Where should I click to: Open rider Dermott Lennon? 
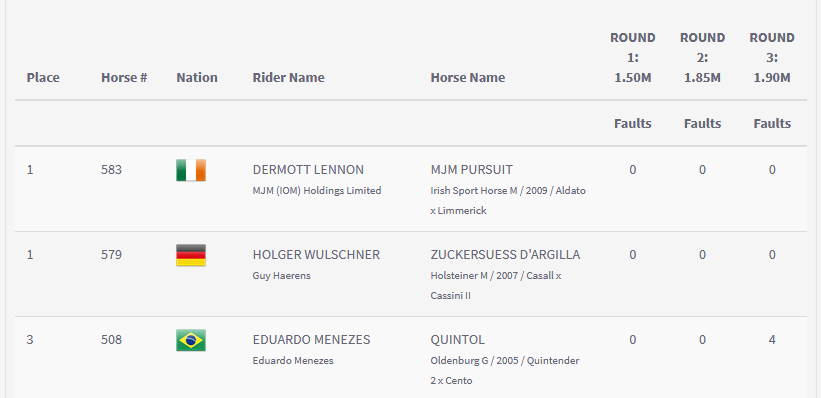click(308, 170)
